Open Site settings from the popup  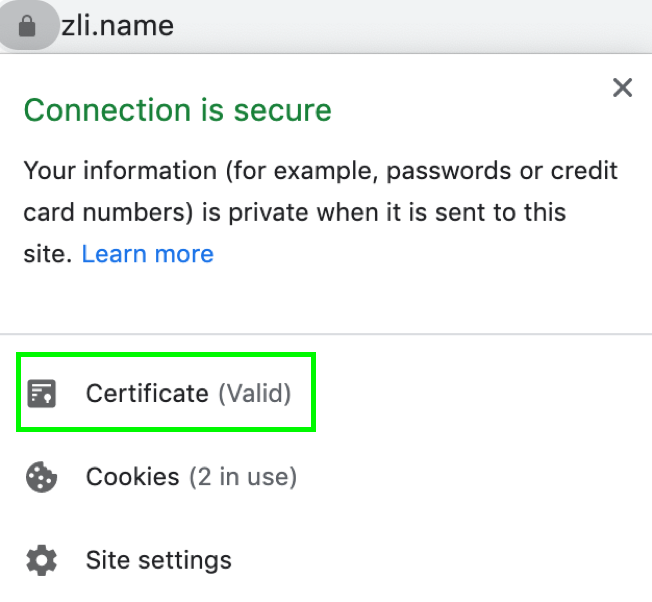pos(158,560)
